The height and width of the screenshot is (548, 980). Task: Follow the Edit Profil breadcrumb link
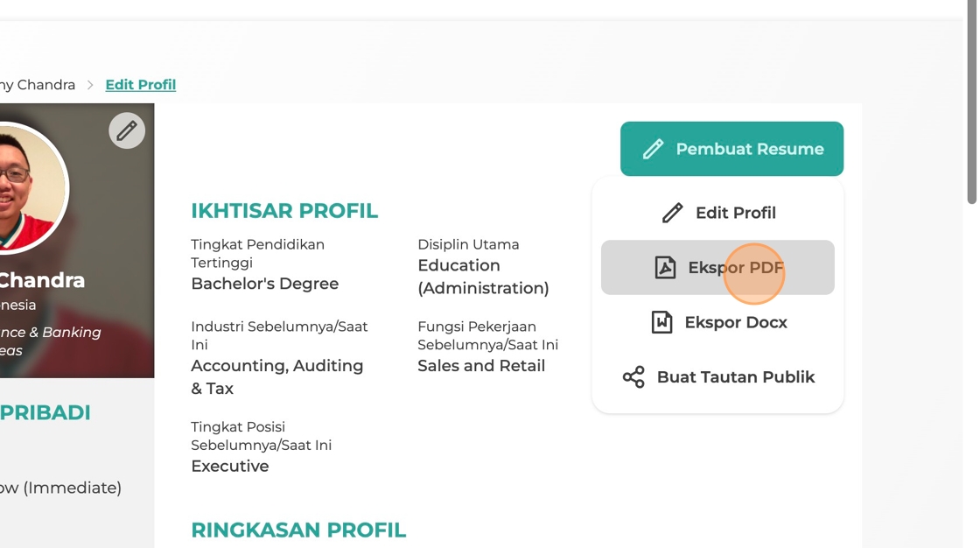141,84
